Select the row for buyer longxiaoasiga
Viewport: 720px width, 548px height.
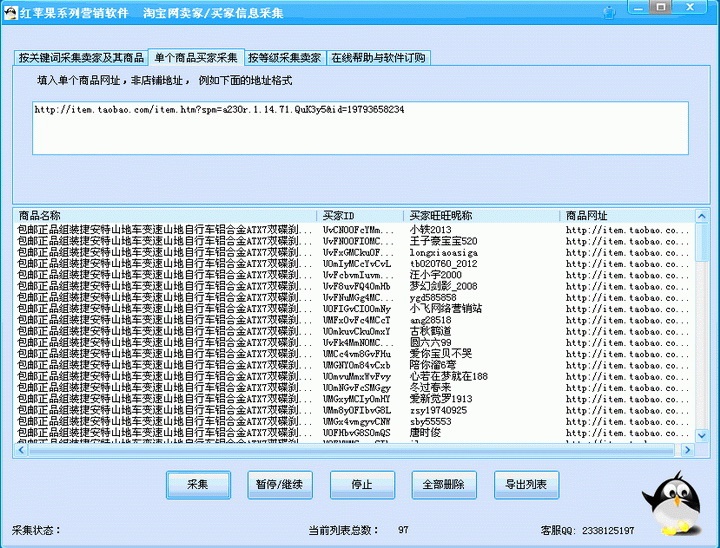tap(355, 252)
